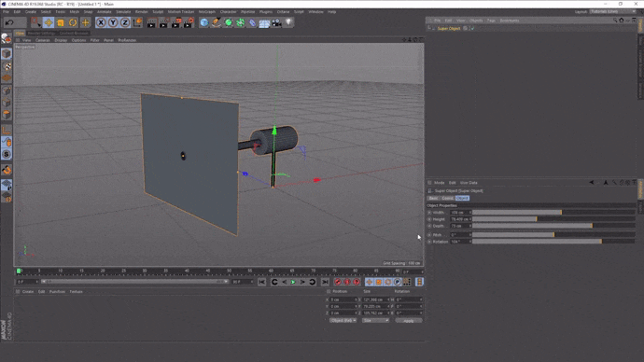Open viewport Display menu
The image size is (644, 362).
pyautogui.click(x=61, y=40)
